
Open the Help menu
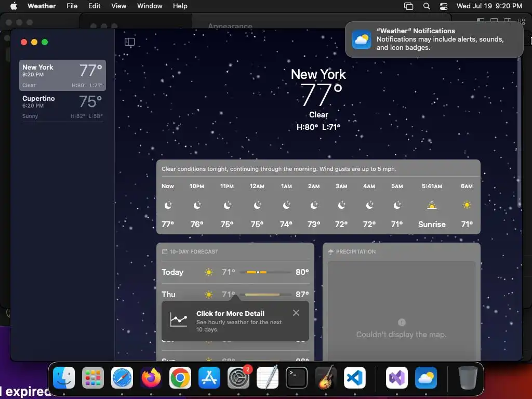tap(180, 6)
